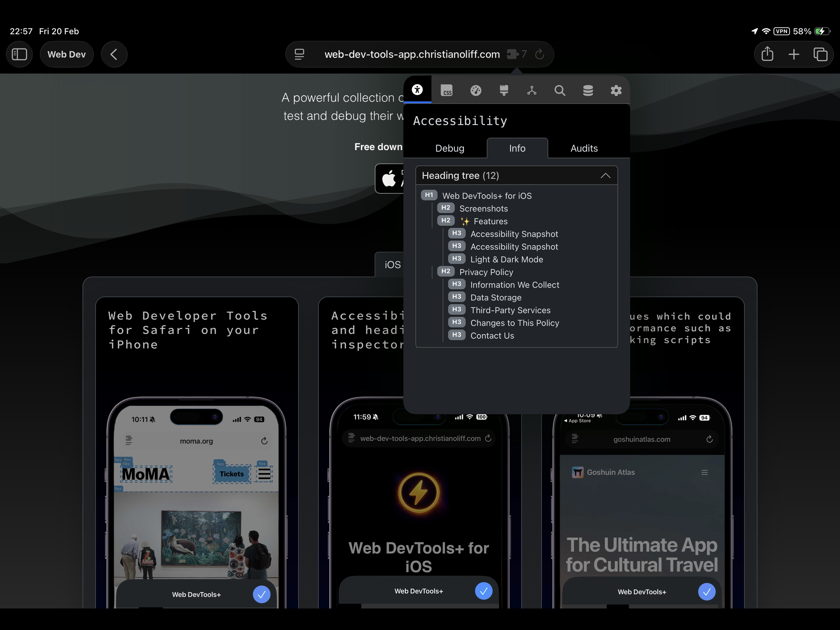This screenshot has height=630, width=840.
Task: Select the Third-Party Services heading
Action: click(x=499, y=310)
